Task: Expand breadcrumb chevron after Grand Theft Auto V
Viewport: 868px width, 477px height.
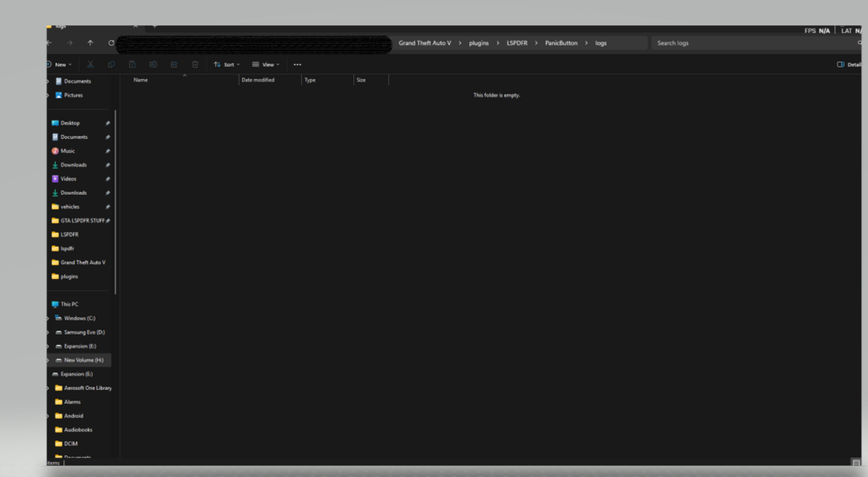Action: (x=459, y=43)
